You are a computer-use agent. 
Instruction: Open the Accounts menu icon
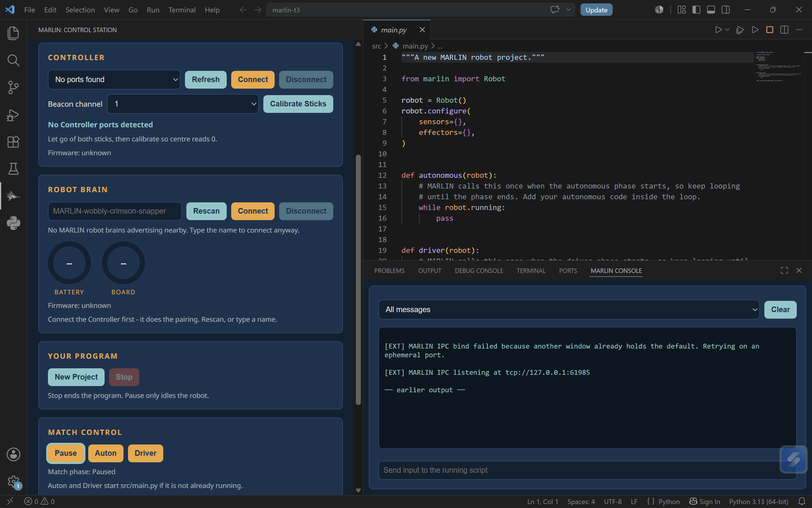pos(14,454)
